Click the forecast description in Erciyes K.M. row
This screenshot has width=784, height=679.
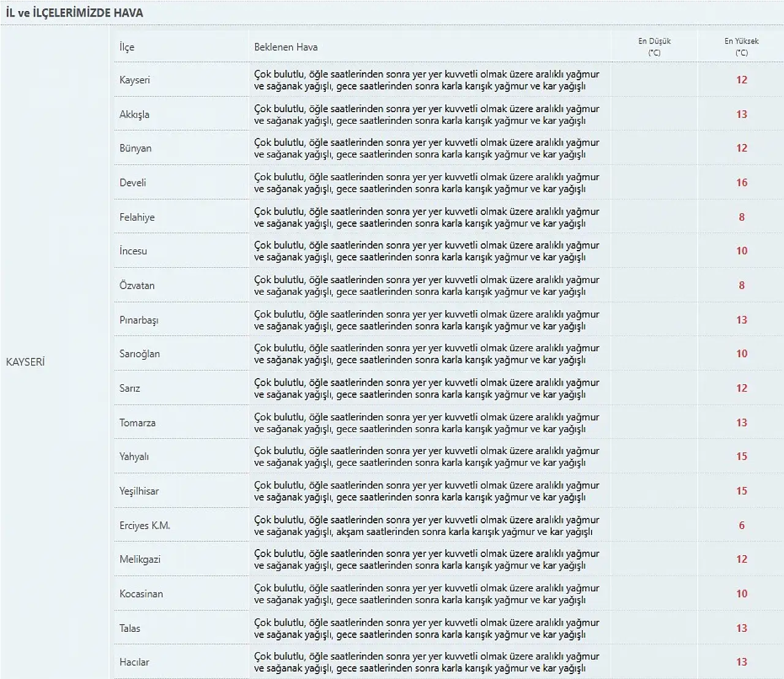pyautogui.click(x=427, y=526)
